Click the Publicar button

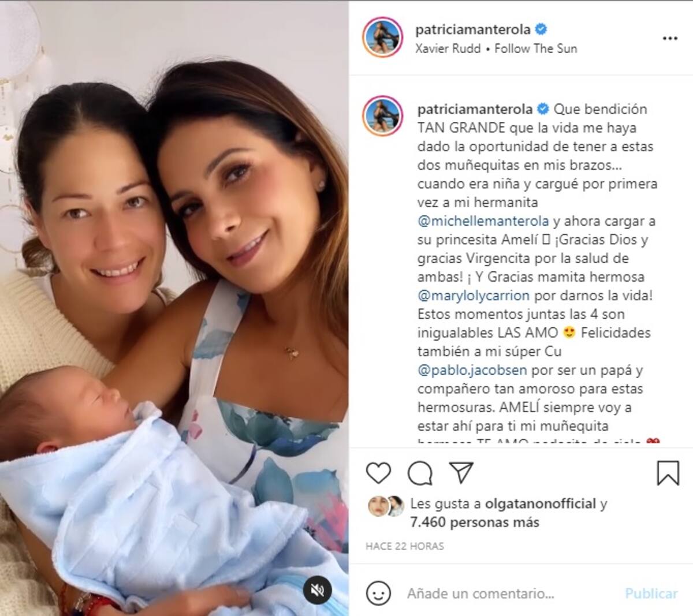(x=651, y=593)
